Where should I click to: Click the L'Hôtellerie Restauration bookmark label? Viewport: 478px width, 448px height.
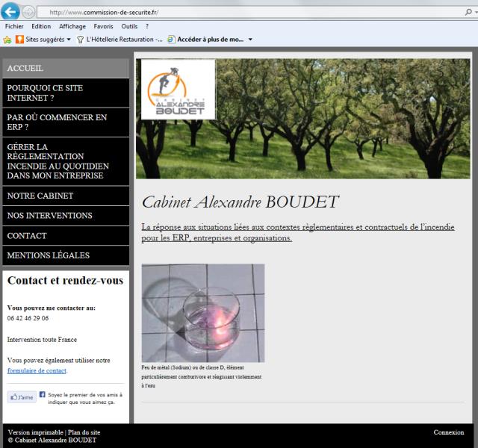tap(125, 40)
